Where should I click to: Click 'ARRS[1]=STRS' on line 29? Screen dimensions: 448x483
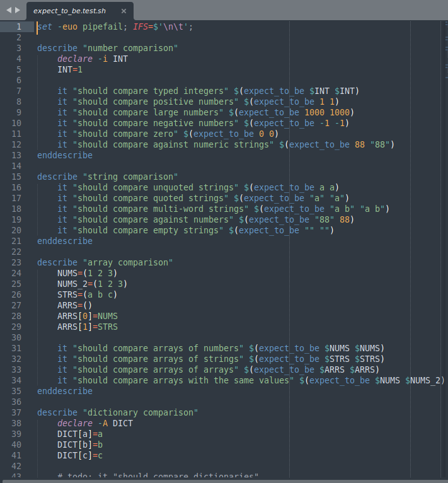click(88, 327)
